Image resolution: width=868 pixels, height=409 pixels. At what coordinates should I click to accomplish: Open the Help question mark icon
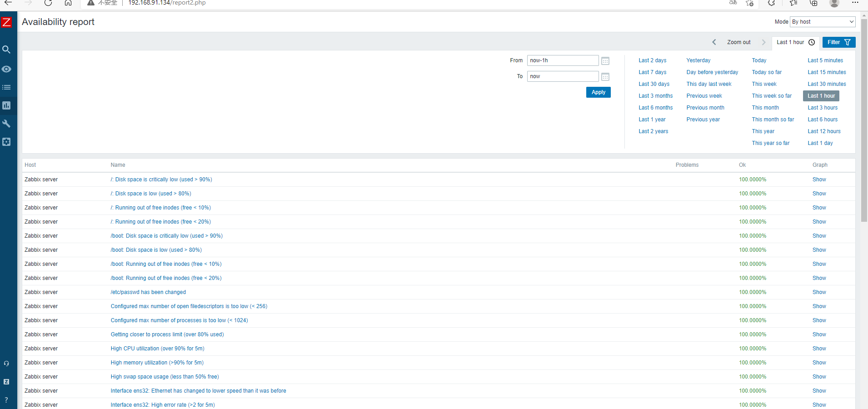[6, 400]
